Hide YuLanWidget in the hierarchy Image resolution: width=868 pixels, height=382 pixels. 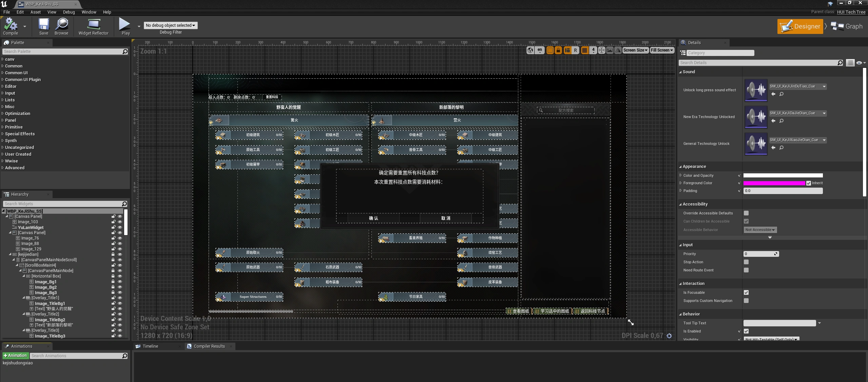(x=120, y=227)
